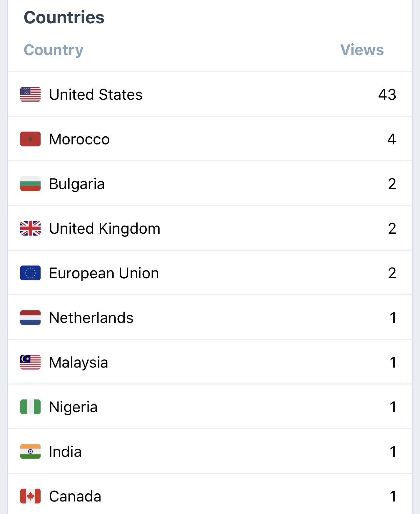
Task: Select the Canada flag icon
Action: [x=30, y=496]
